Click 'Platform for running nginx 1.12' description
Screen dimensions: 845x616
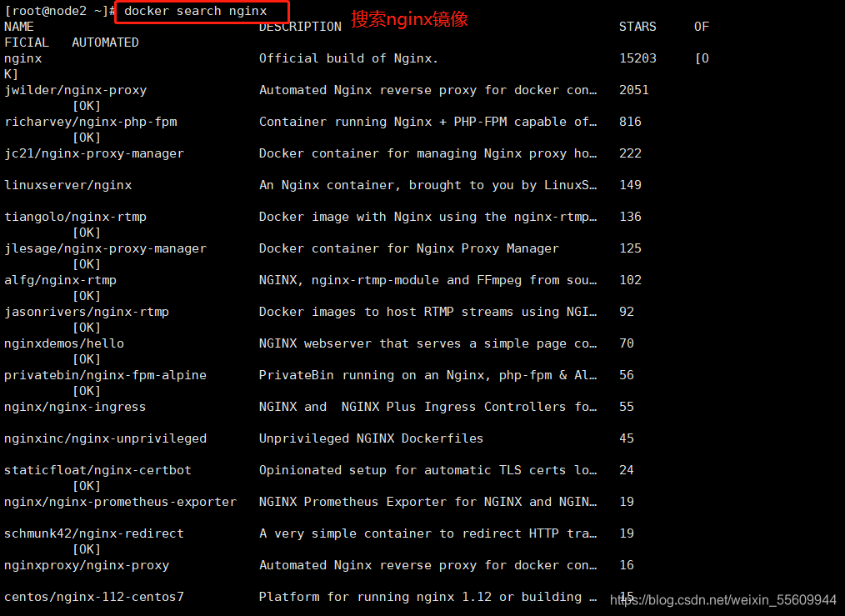tap(427, 597)
